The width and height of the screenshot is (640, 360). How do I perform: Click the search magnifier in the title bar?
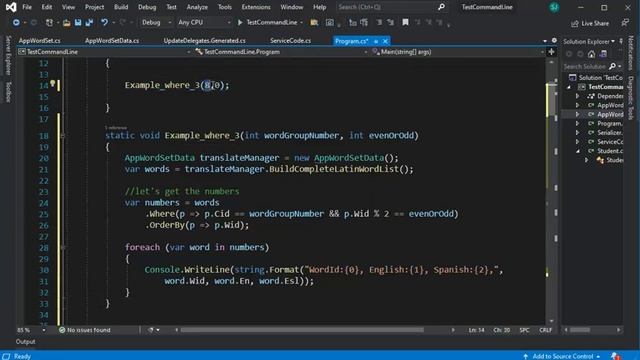tap(441, 7)
